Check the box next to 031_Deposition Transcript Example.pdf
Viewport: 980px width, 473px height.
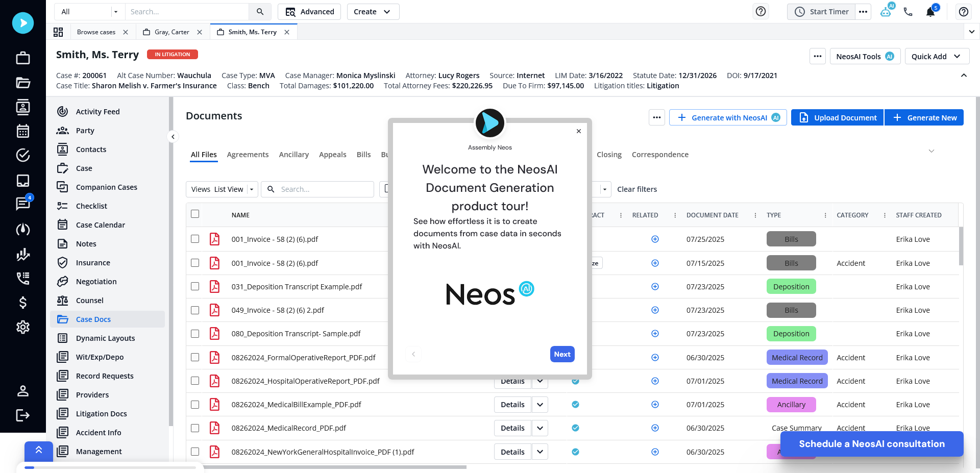click(x=194, y=286)
